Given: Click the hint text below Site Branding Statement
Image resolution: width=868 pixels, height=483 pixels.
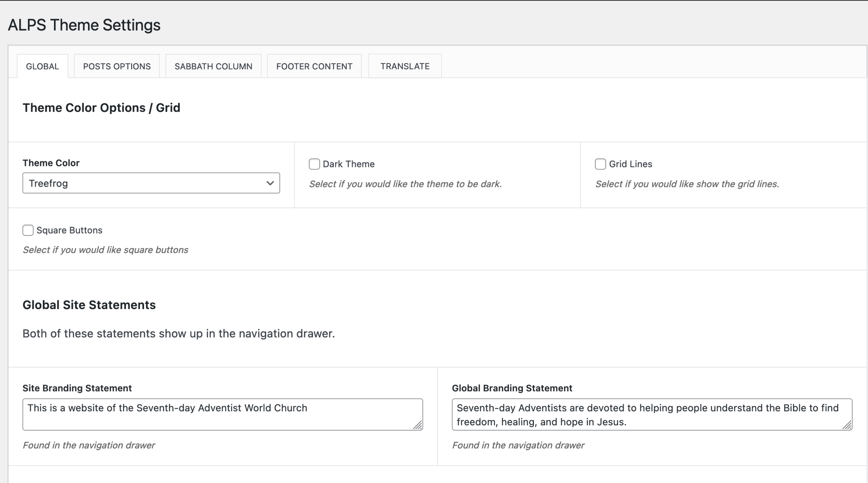Looking at the screenshot, I should 89,445.
